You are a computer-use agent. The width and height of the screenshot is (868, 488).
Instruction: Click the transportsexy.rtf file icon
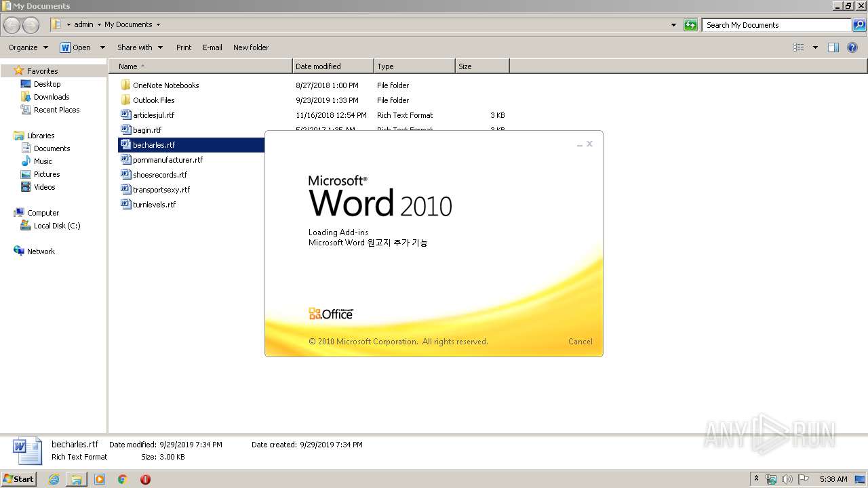click(125, 190)
